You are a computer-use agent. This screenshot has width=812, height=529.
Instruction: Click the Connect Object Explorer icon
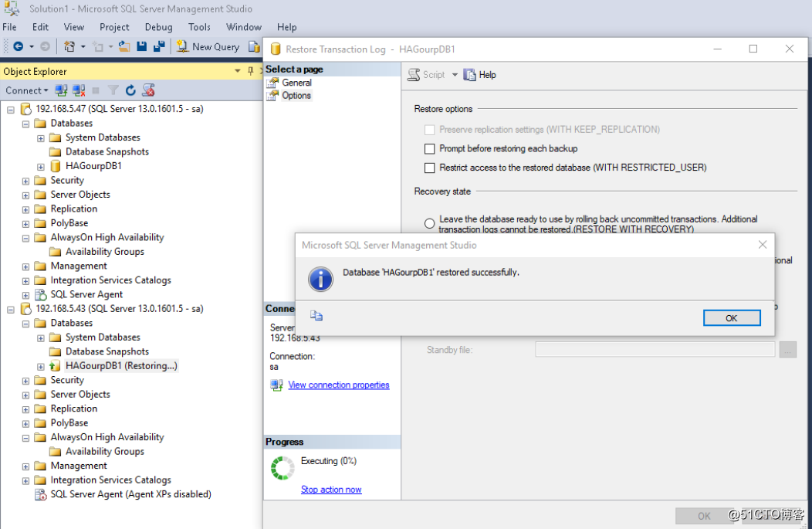[x=61, y=90]
